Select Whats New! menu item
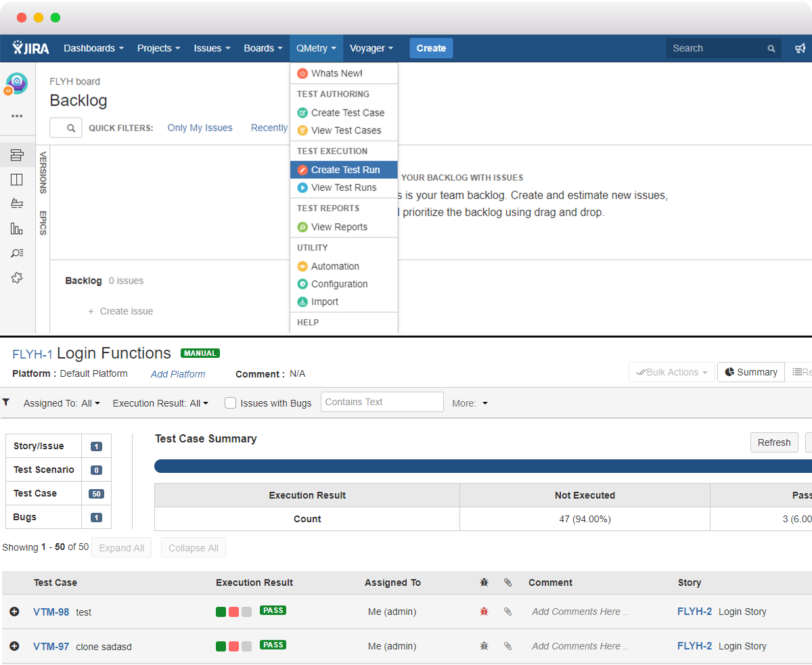 [344, 73]
